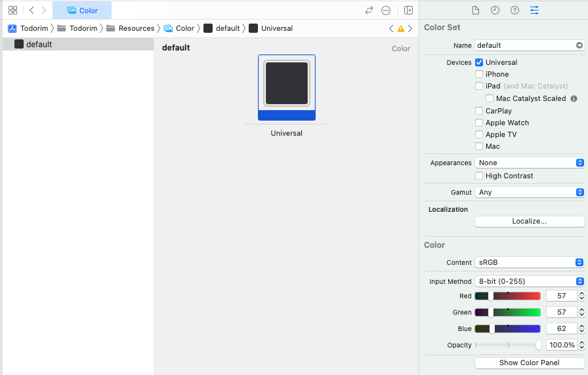
Task: Enable the High Contrast checkbox
Action: click(479, 176)
